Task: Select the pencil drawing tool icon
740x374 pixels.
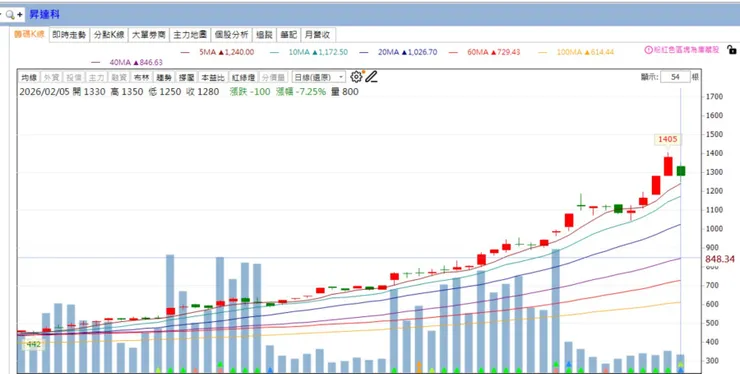Action: pyautogui.click(x=371, y=77)
